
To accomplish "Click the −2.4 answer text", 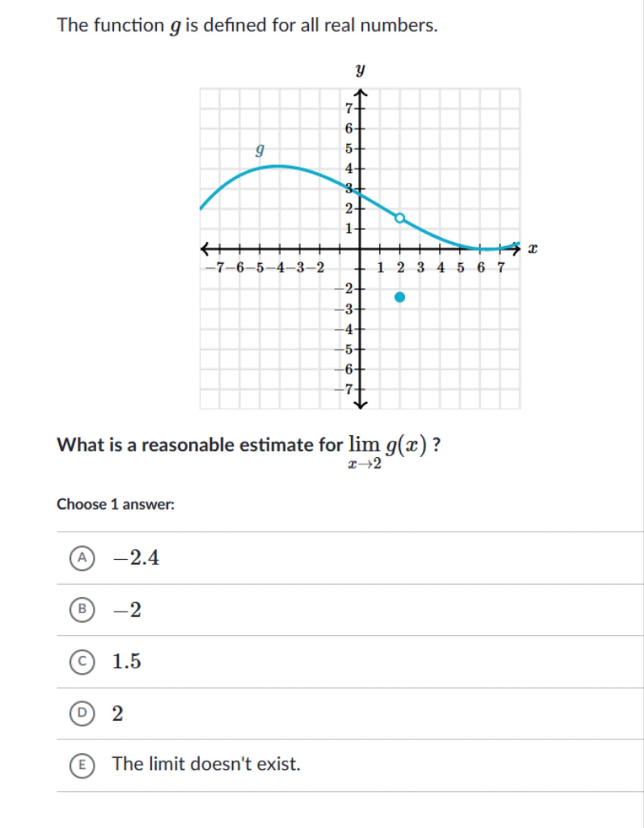I will pyautogui.click(x=137, y=558).
